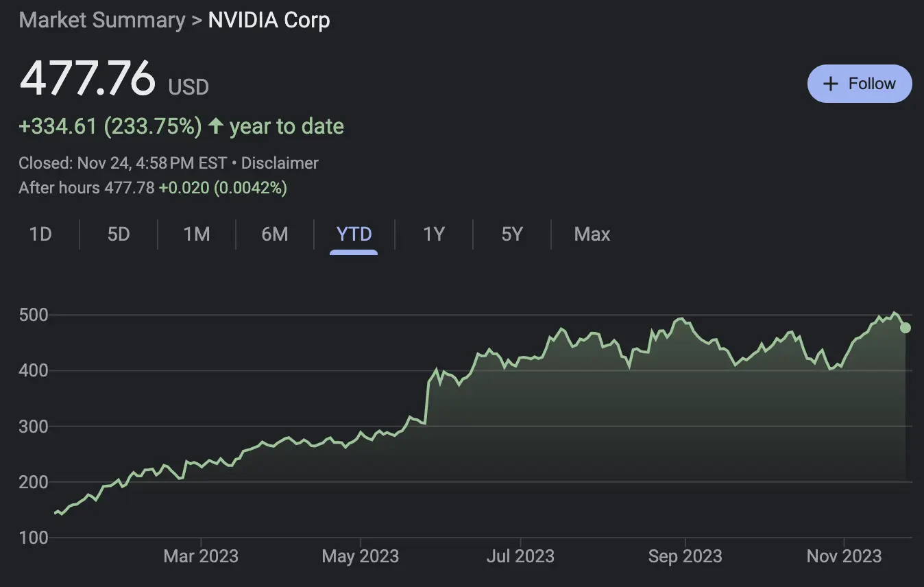
Task: Switch to the 1M range tab
Action: [197, 235]
